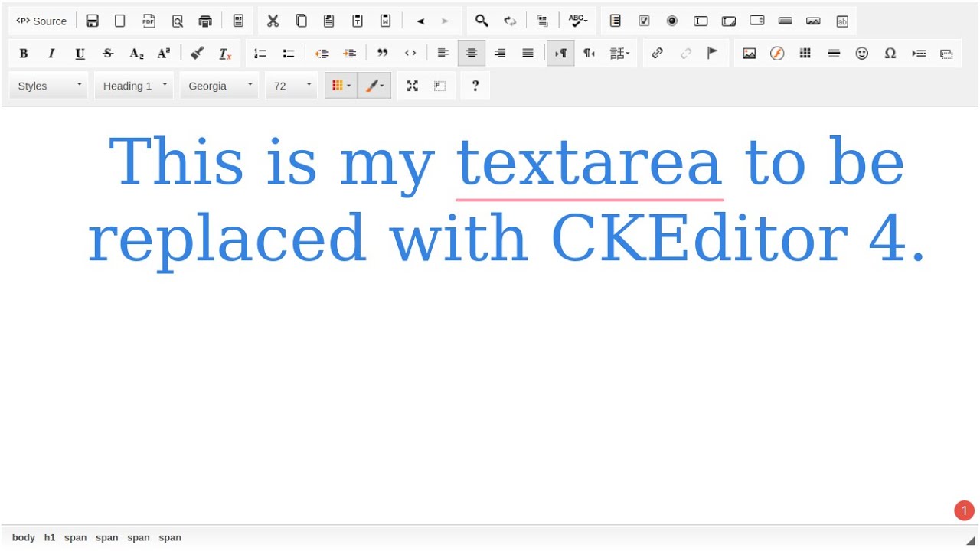The width and height of the screenshot is (980, 551).
Task: Insert an anchor flag
Action: (713, 53)
